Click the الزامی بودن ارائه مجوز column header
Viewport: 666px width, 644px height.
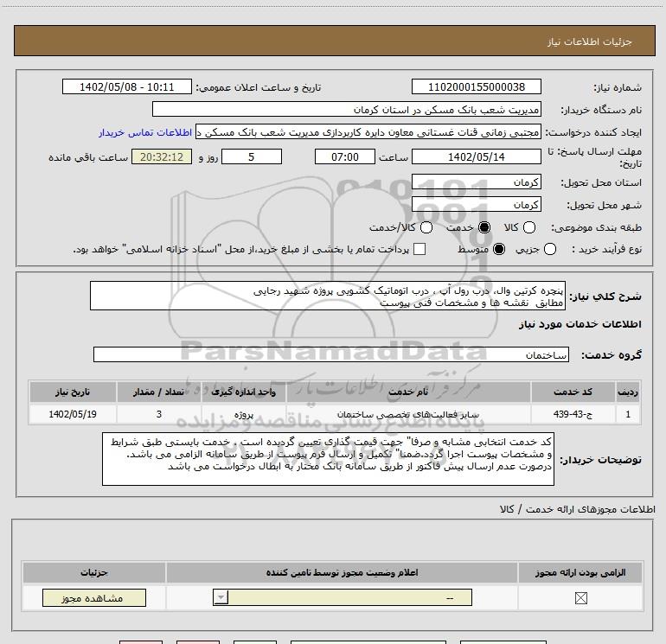[x=580, y=572]
